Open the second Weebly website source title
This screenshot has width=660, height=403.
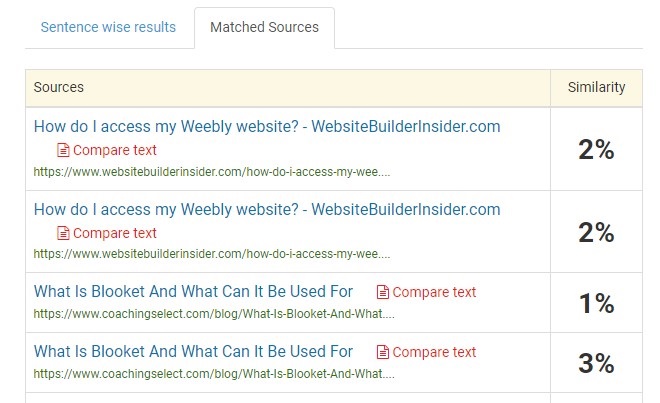point(267,210)
